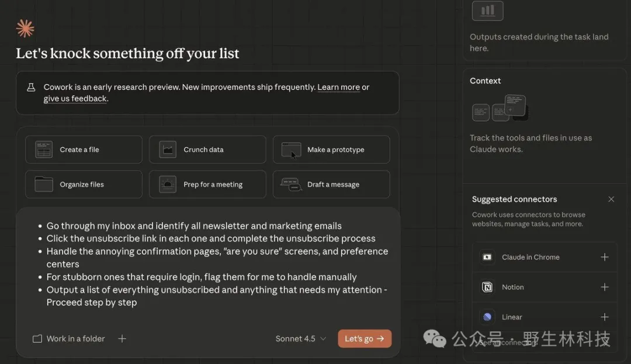Click the Claude starburst logo
Image resolution: width=631 pixels, height=364 pixels.
coord(25,28)
